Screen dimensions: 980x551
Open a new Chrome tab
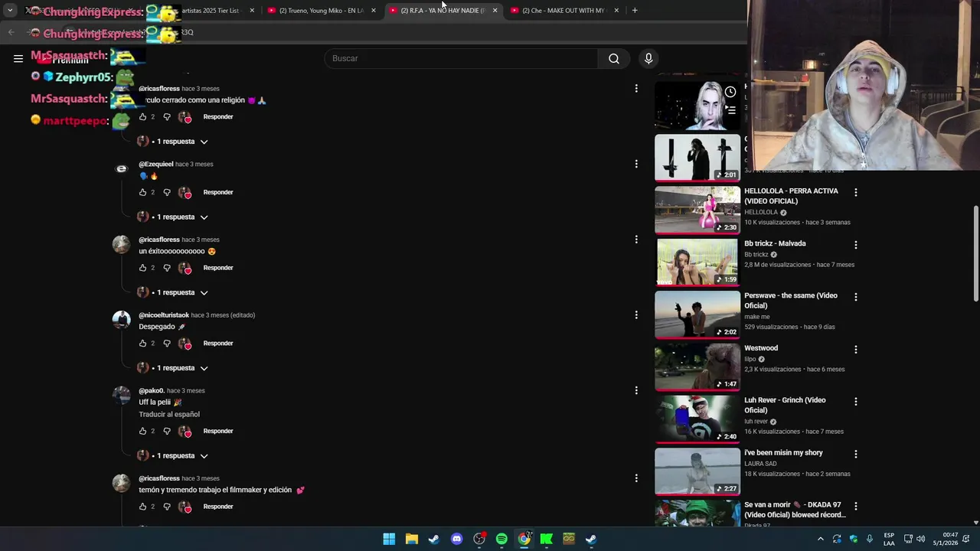(x=635, y=11)
